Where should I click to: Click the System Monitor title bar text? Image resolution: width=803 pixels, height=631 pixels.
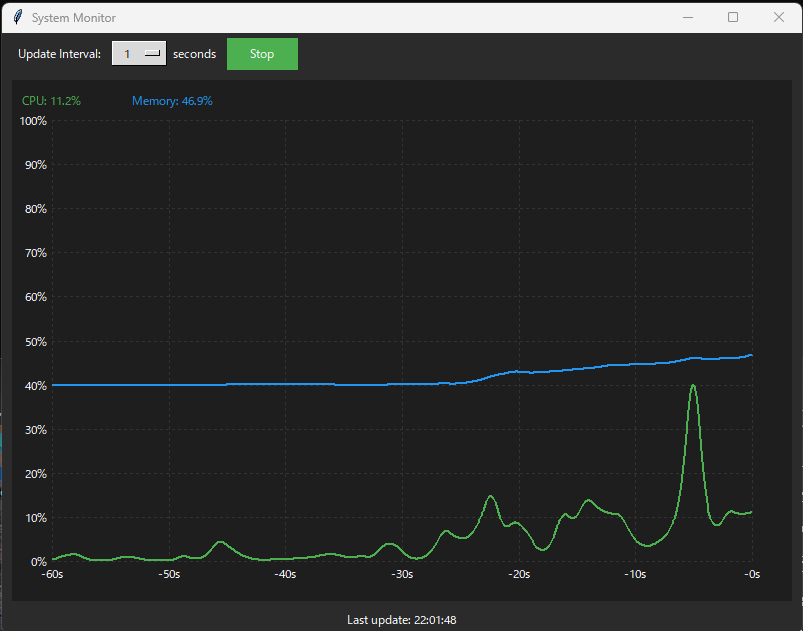tap(73, 17)
